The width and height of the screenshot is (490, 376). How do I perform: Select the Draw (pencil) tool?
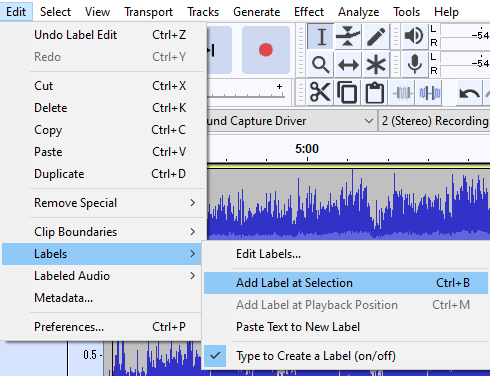tap(376, 36)
